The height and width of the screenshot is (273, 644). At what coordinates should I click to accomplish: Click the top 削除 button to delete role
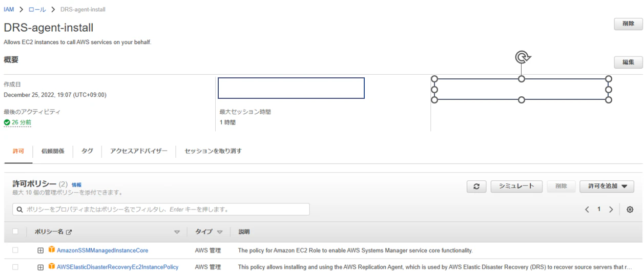coord(628,24)
